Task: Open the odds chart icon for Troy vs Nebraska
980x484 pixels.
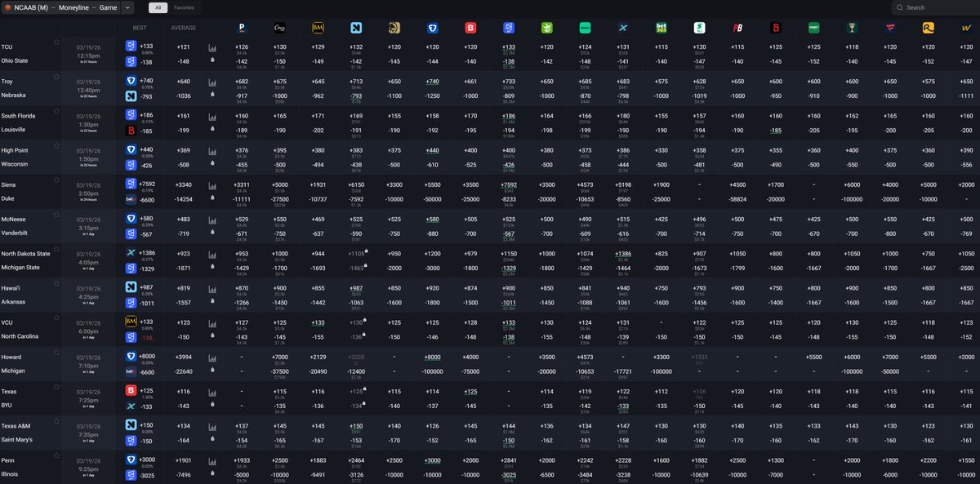Action: (213, 82)
